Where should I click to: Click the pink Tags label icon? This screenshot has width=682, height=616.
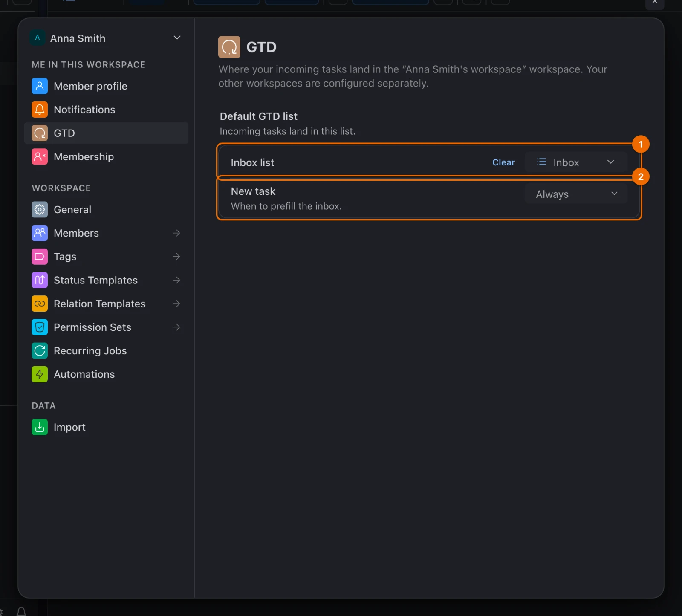[x=40, y=256]
